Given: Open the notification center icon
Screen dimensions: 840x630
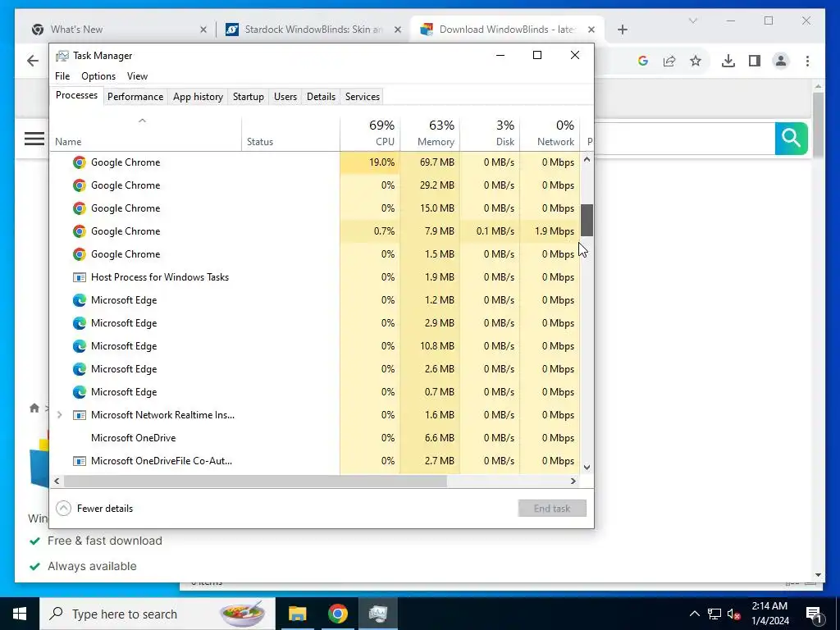Looking at the screenshot, I should click(x=814, y=614).
